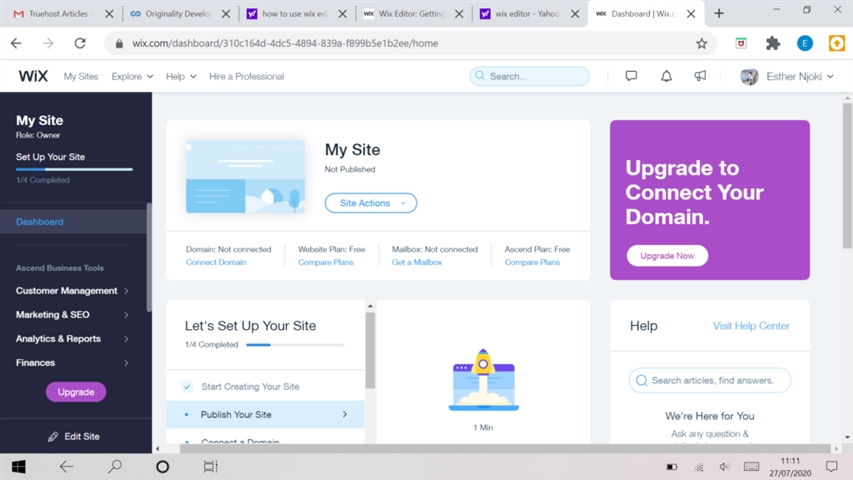Click the My Site preview thumbnail
The height and width of the screenshot is (480, 853).
245,176
